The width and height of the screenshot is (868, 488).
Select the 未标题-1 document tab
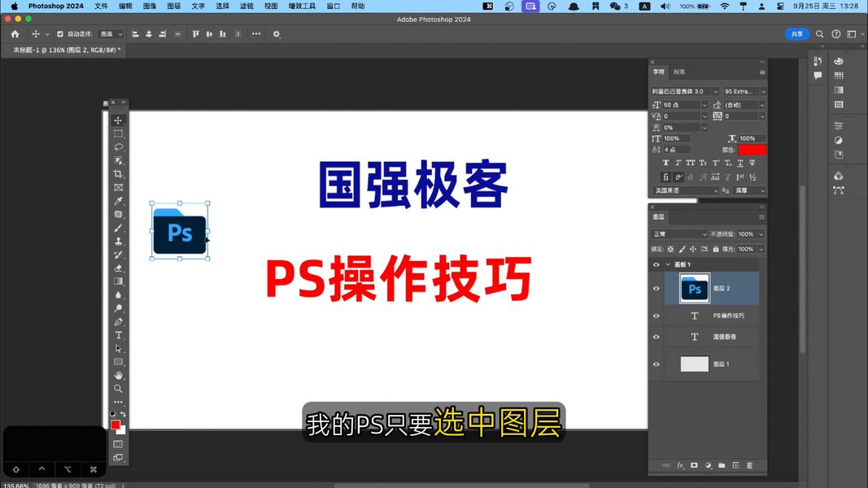(x=67, y=50)
